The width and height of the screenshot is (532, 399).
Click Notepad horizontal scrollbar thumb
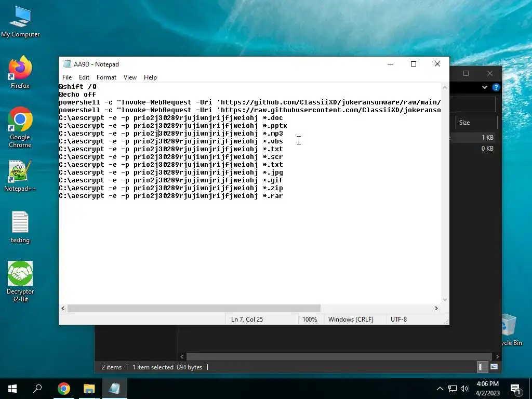[194, 308]
